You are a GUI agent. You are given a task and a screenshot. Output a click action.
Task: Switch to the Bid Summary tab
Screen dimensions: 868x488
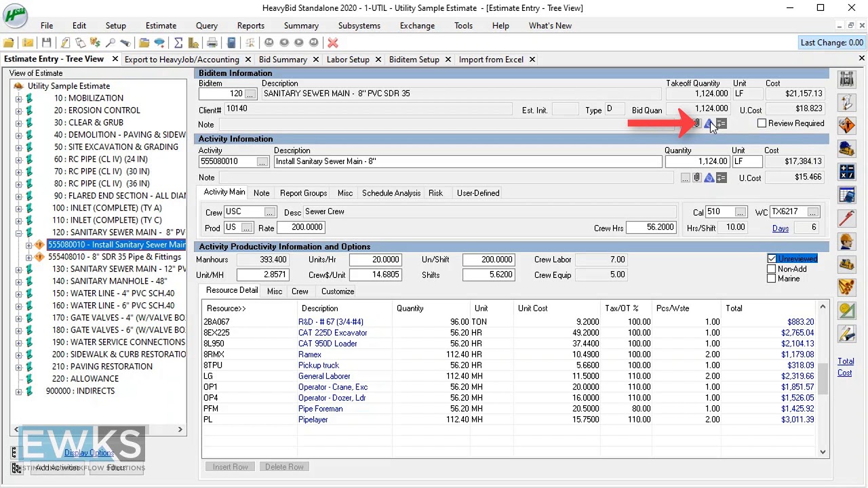click(x=283, y=60)
